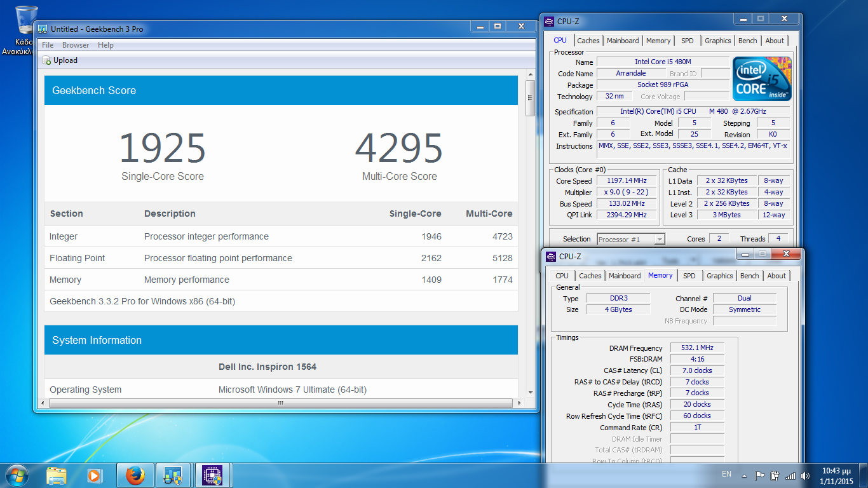Viewport: 868px width, 488px height.
Task: Open the Browser menu in Geekbench
Action: pos(76,45)
